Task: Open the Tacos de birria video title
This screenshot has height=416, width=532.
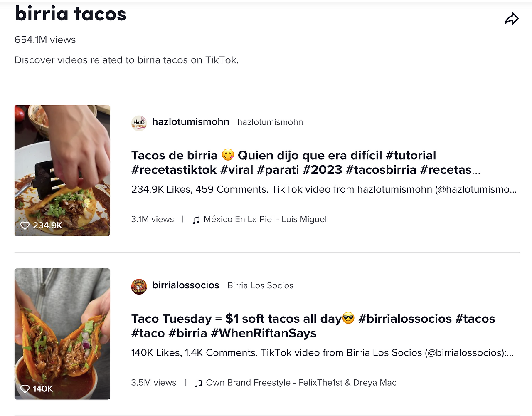Action: pos(306,163)
